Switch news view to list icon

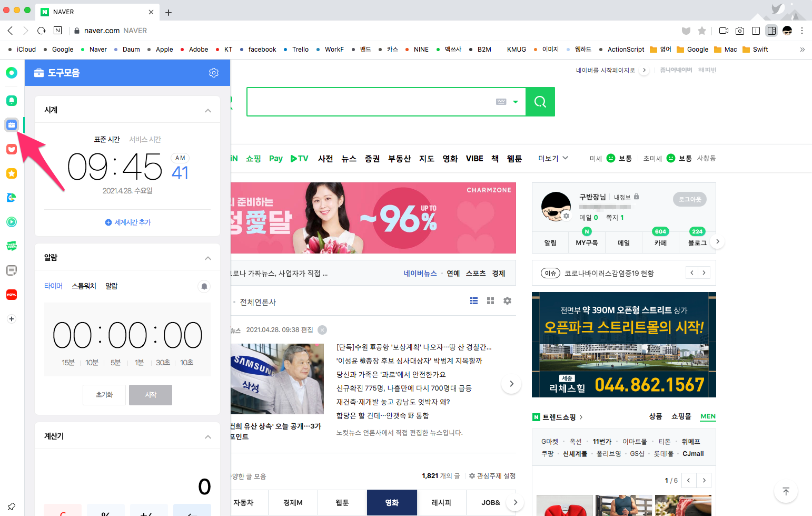[474, 300]
